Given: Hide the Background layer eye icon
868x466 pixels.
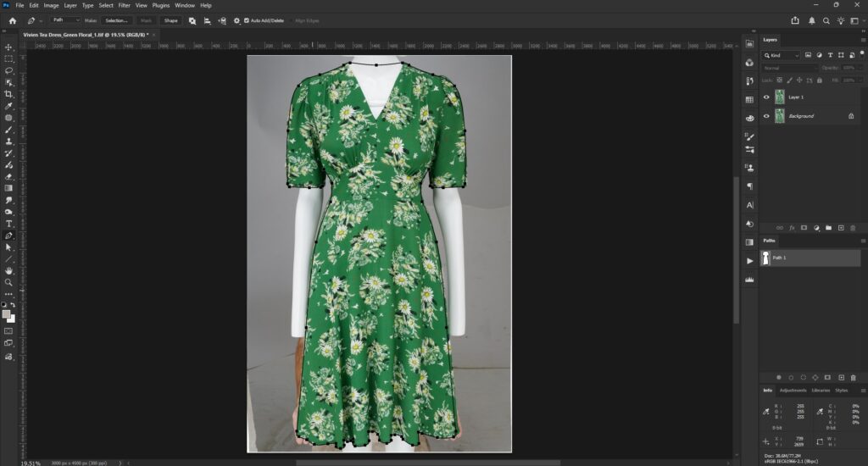Looking at the screenshot, I should (x=766, y=116).
